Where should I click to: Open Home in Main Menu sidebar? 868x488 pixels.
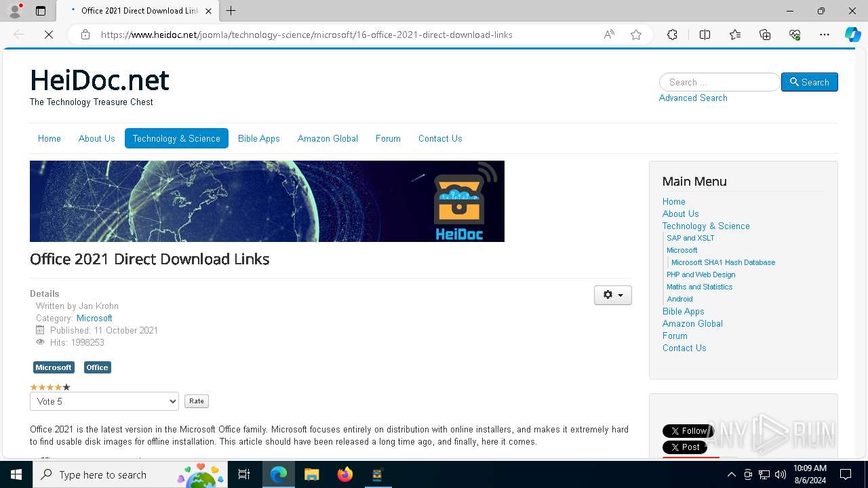pos(674,201)
